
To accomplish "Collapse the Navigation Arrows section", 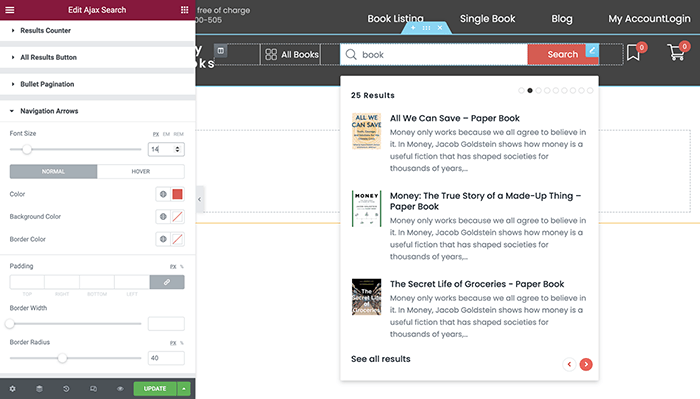I will [97, 111].
